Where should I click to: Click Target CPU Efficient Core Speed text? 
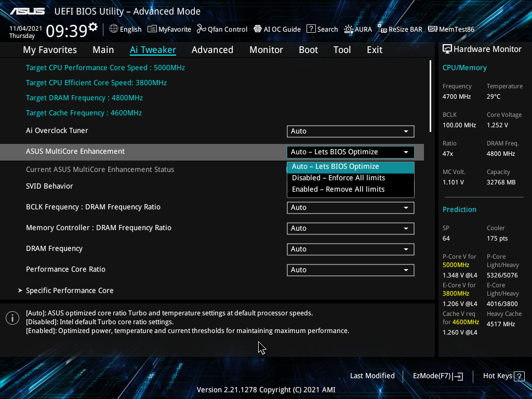tap(96, 83)
